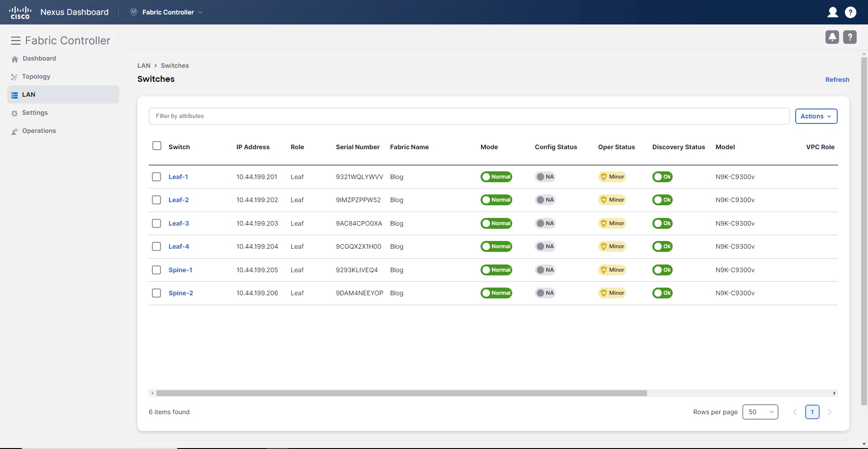868x449 pixels.
Task: Click the Serial Number column header
Action: [358, 147]
